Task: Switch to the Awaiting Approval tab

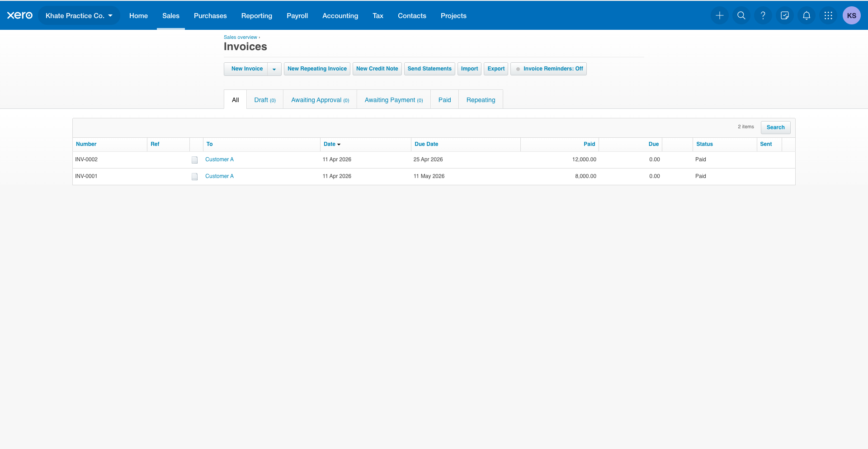Action: pyautogui.click(x=320, y=100)
